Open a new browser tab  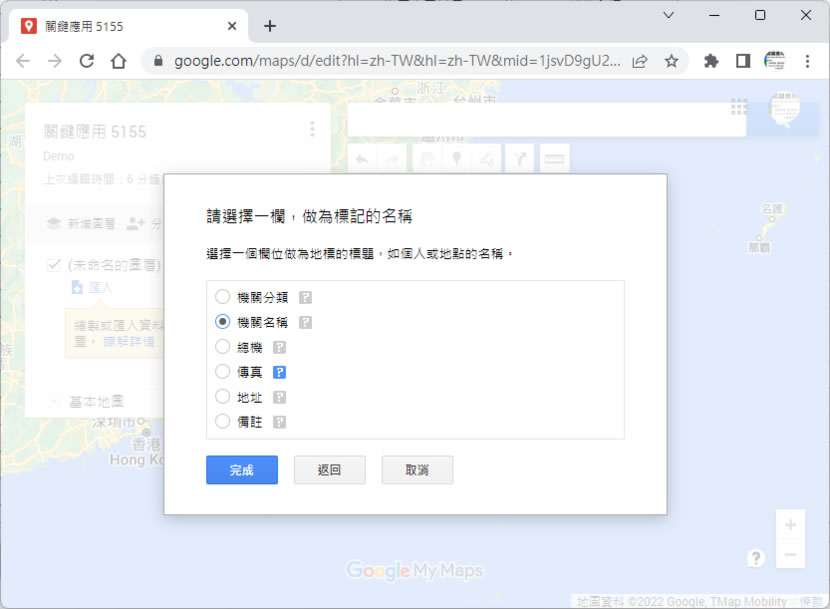click(270, 26)
